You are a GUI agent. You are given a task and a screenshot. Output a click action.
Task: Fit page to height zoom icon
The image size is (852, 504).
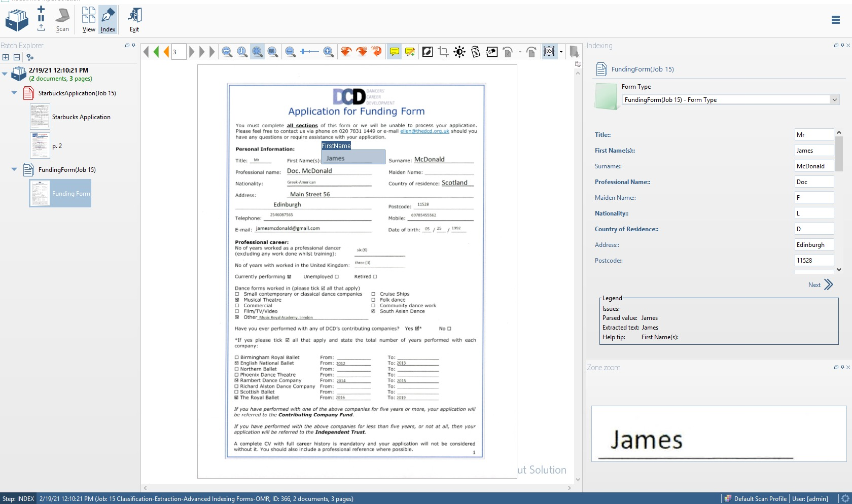pyautogui.click(x=242, y=51)
